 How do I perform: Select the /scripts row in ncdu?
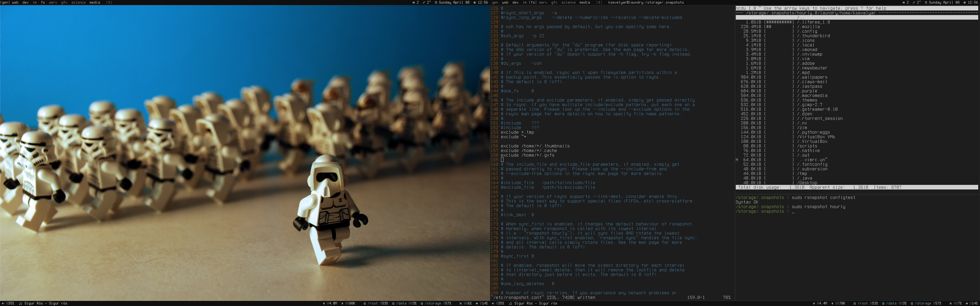point(857,146)
